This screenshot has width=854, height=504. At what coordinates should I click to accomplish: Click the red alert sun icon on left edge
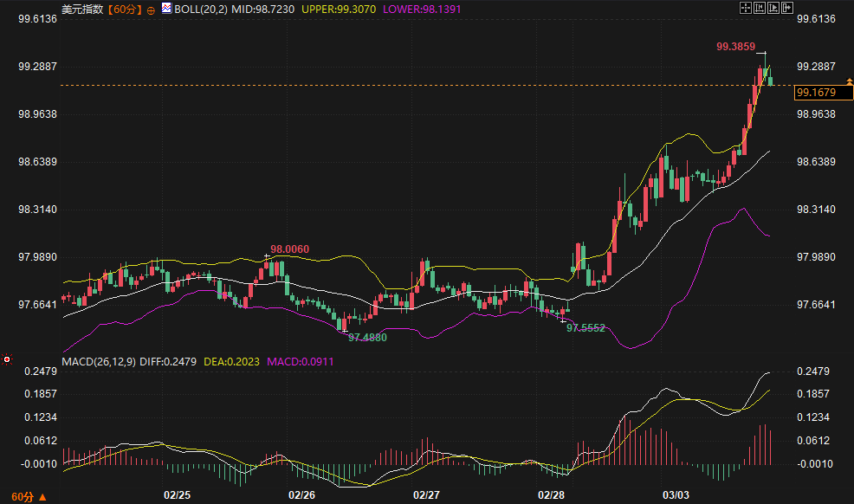(7, 359)
